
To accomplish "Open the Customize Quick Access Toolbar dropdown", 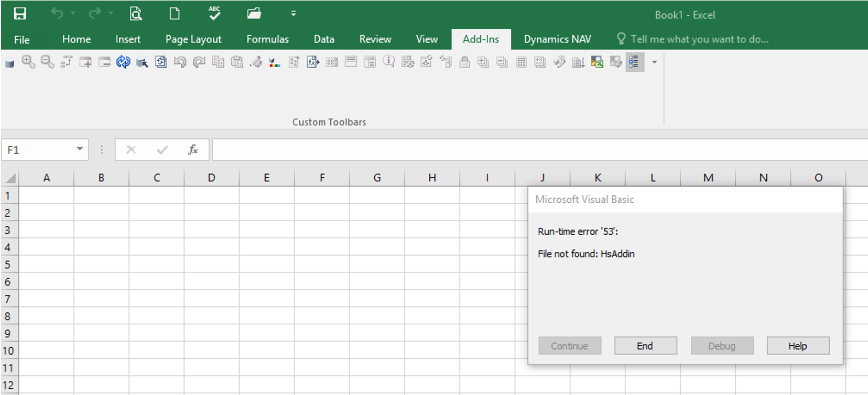I will point(294,14).
